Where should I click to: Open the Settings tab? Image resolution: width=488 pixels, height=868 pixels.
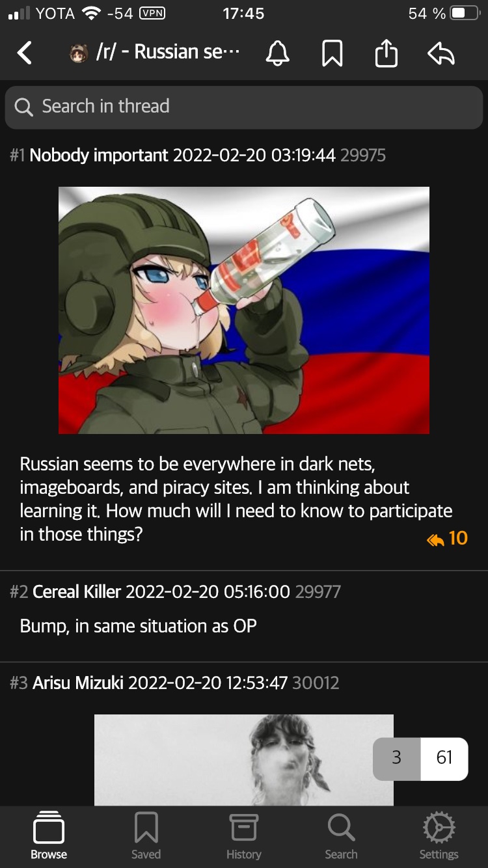pyautogui.click(x=439, y=836)
